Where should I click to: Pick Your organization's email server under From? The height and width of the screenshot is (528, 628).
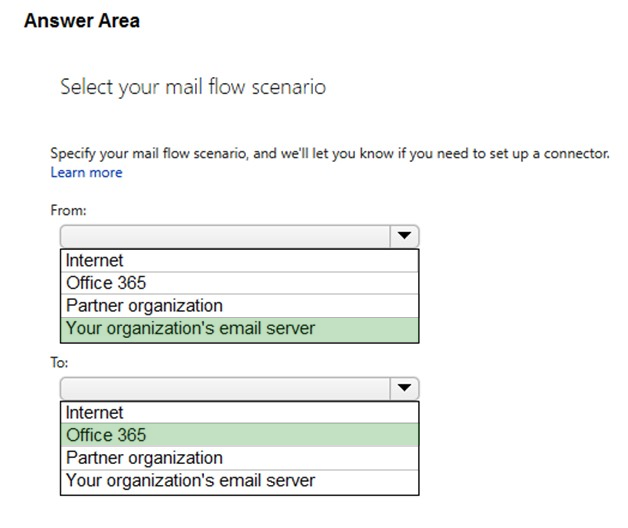pos(240,330)
